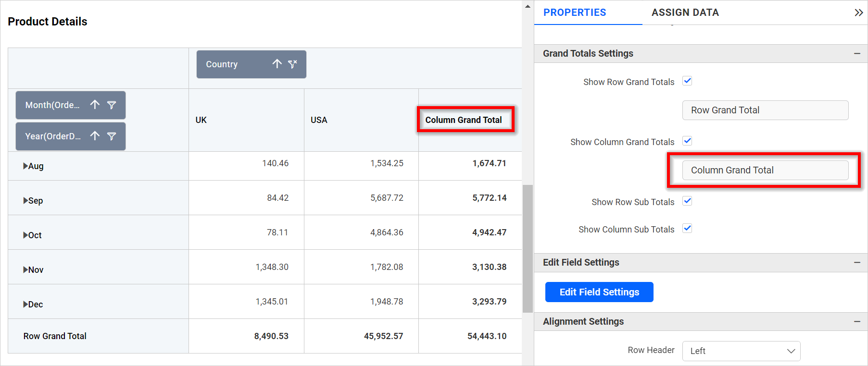Viewport: 868px width, 366px height.
Task: Toggle Show Column Grand Totals checkbox
Action: pyautogui.click(x=687, y=141)
